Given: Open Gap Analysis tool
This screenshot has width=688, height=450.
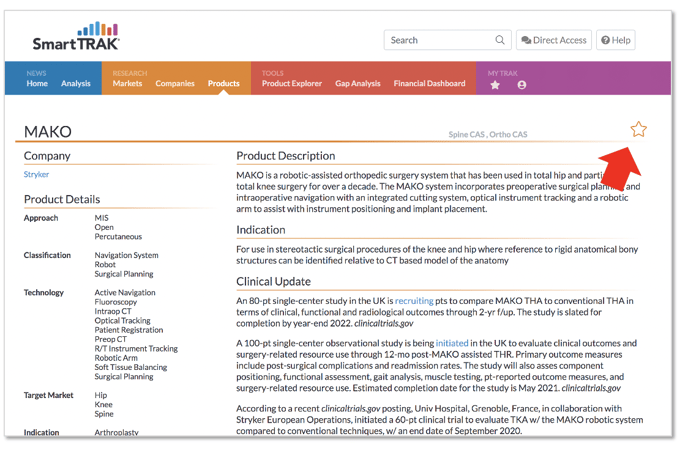Looking at the screenshot, I should pyautogui.click(x=358, y=83).
